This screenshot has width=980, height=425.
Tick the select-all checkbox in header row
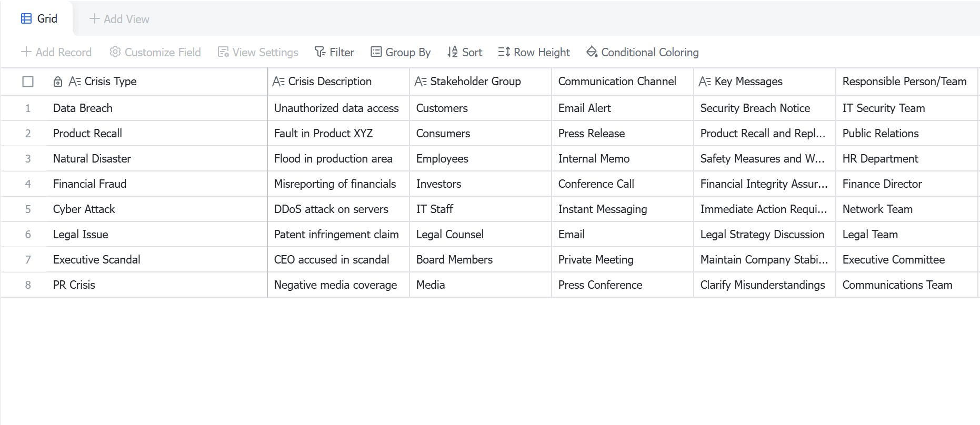(x=28, y=82)
